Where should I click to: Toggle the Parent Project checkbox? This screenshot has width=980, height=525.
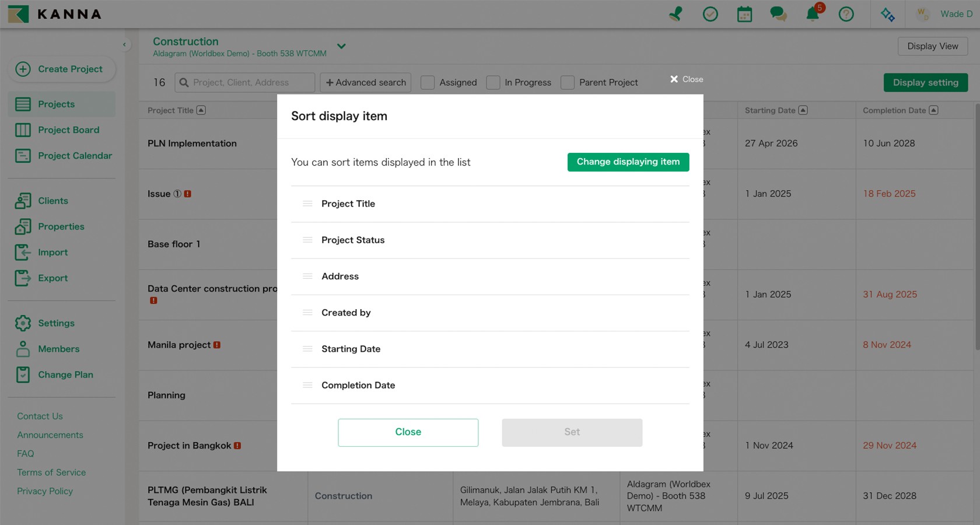coord(568,82)
